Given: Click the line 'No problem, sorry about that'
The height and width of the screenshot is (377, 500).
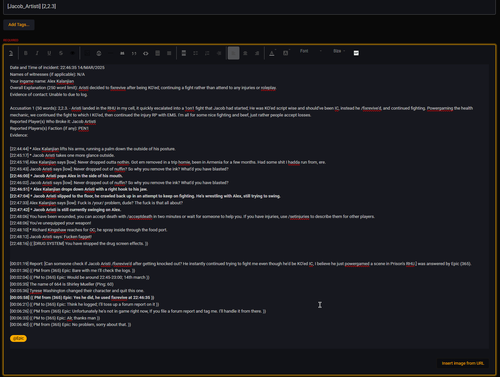Looking at the screenshot, I should [70, 325].
